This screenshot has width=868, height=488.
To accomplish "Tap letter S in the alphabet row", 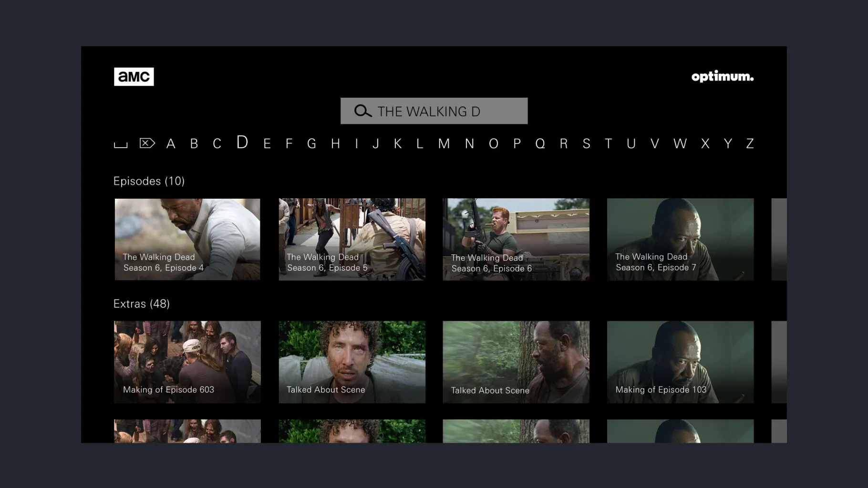I will (587, 143).
